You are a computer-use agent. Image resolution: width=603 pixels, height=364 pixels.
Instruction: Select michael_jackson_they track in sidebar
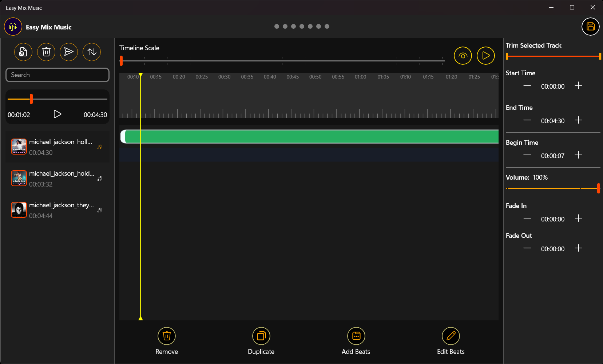point(57,210)
